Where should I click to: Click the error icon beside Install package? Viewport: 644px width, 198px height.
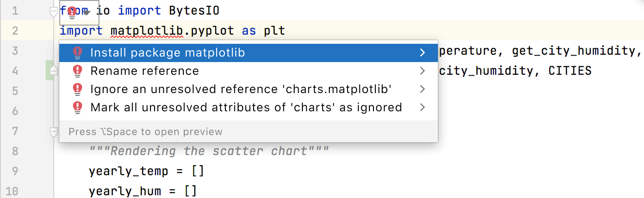pyautogui.click(x=78, y=53)
